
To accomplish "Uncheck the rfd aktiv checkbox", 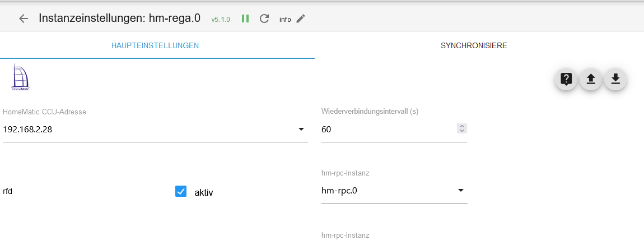I will tap(181, 192).
